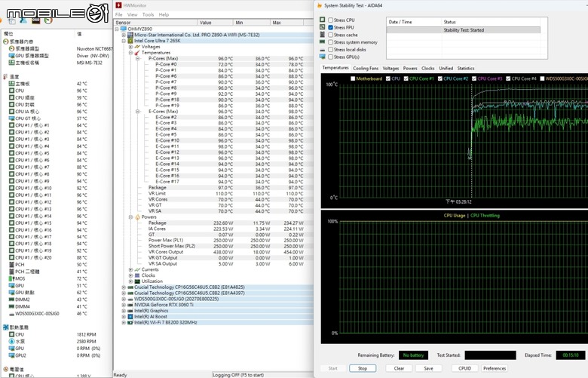Tick Stress local disks checkbox
This screenshot has width=588, height=378.
pos(330,50)
